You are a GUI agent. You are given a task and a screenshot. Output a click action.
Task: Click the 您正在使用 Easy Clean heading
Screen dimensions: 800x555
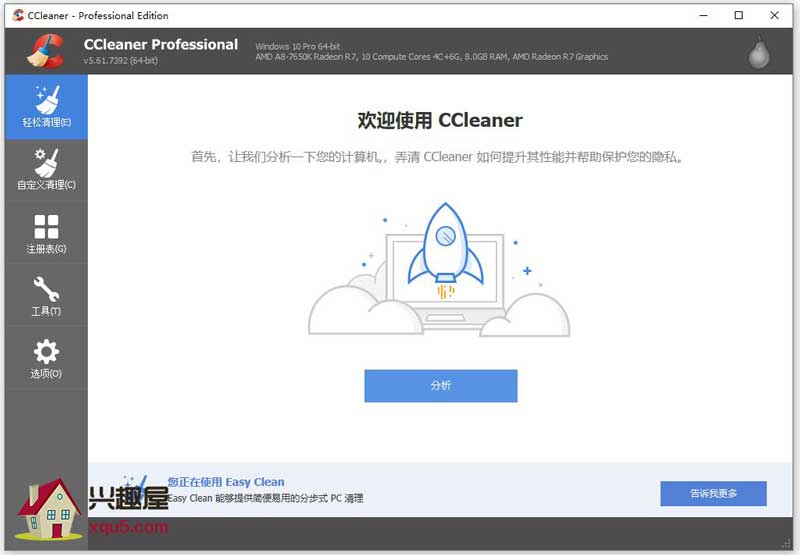click(x=226, y=482)
